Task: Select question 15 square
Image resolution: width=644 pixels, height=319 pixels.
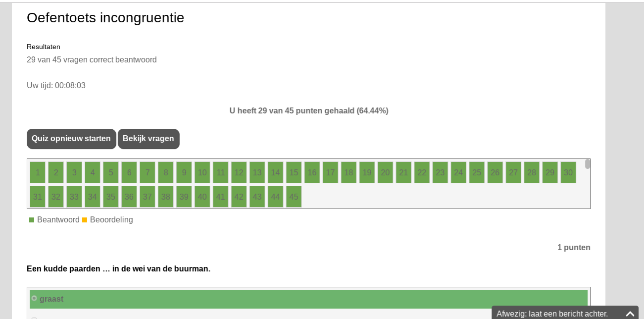Action: point(294,172)
